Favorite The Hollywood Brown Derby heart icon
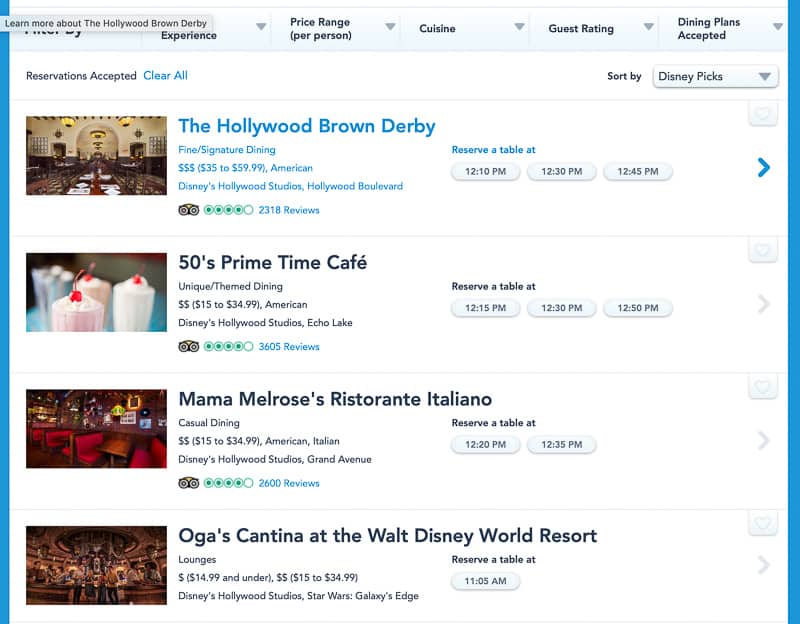 click(763, 113)
